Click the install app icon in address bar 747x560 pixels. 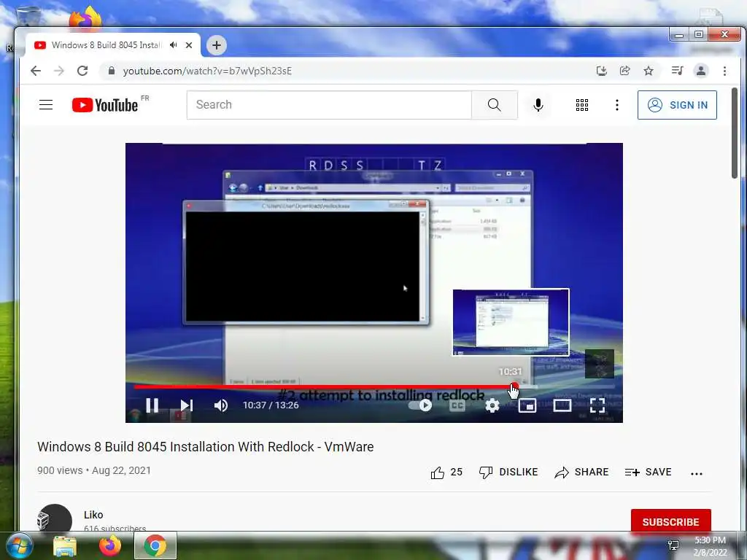point(602,71)
